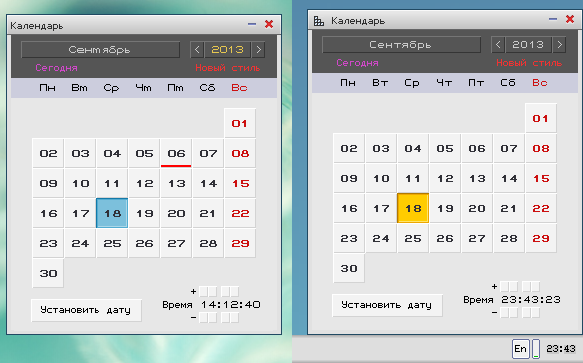Viewport: 583px width, 363px height.
Task: Switch the En keyboard layout indicator
Action: tap(521, 349)
